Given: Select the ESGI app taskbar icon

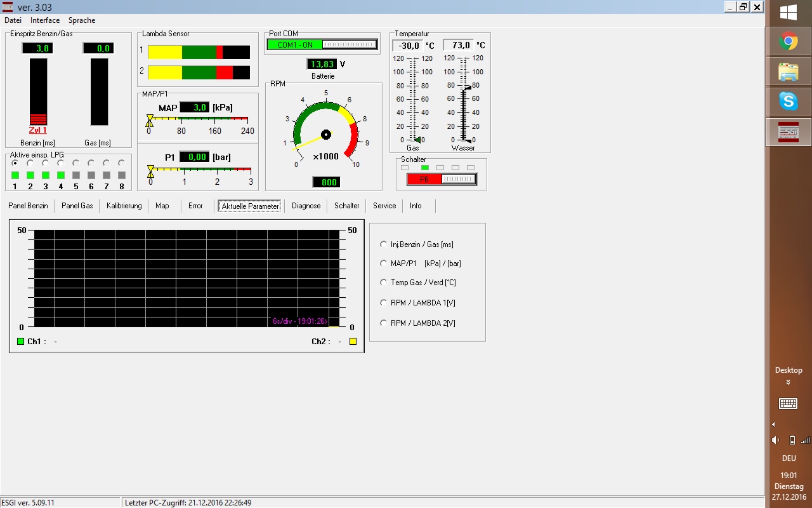Looking at the screenshot, I should [789, 131].
